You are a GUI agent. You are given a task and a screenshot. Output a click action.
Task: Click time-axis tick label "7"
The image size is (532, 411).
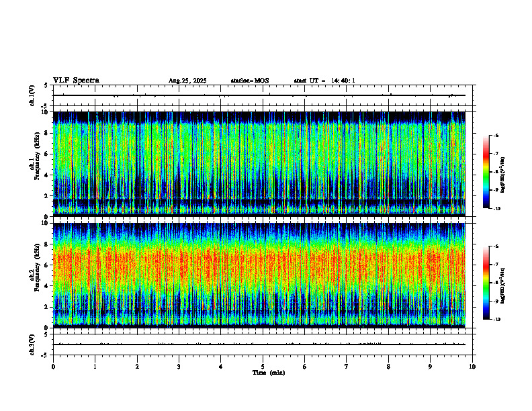[x=347, y=367]
